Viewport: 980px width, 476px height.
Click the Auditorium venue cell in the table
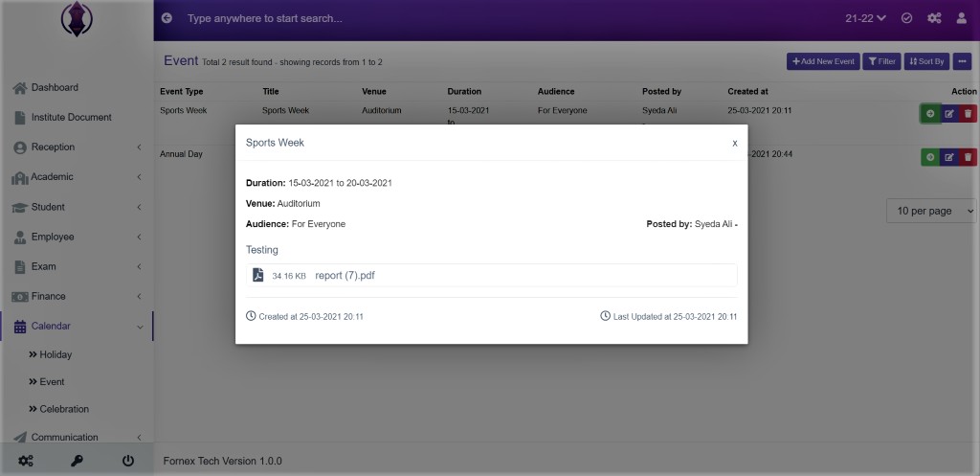click(x=381, y=110)
